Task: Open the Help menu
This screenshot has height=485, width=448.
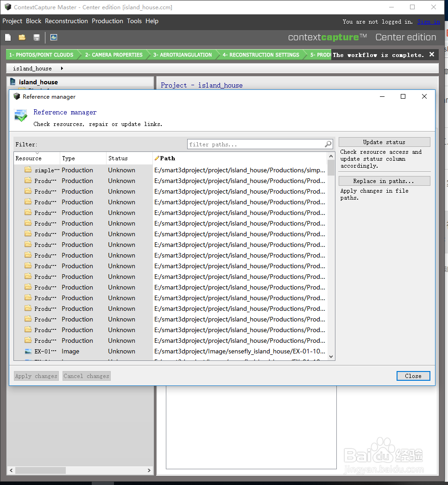Action: point(152,21)
